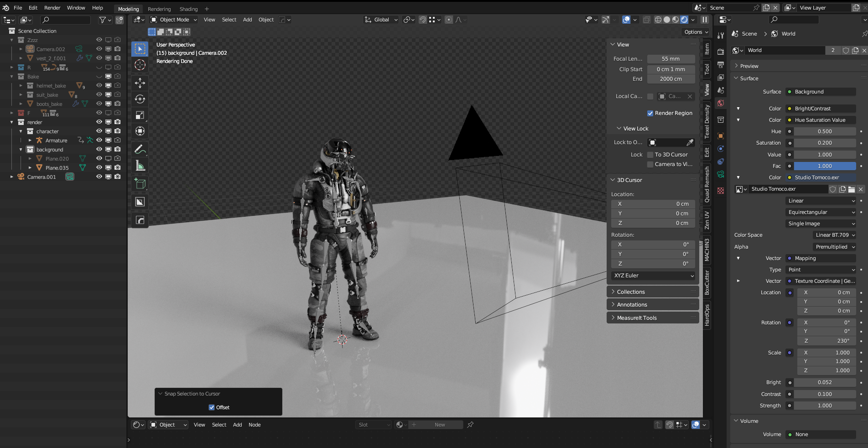Click the Focal Length field
The height and width of the screenshot is (448, 868).
click(670, 59)
